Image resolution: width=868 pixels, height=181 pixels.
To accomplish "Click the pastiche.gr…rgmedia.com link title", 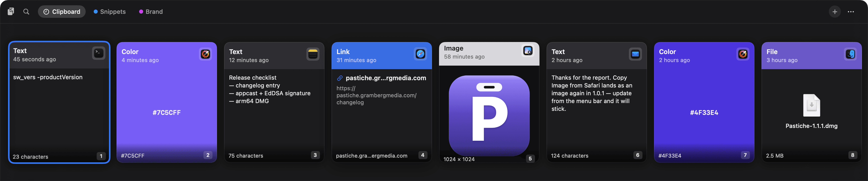I will pos(386,78).
